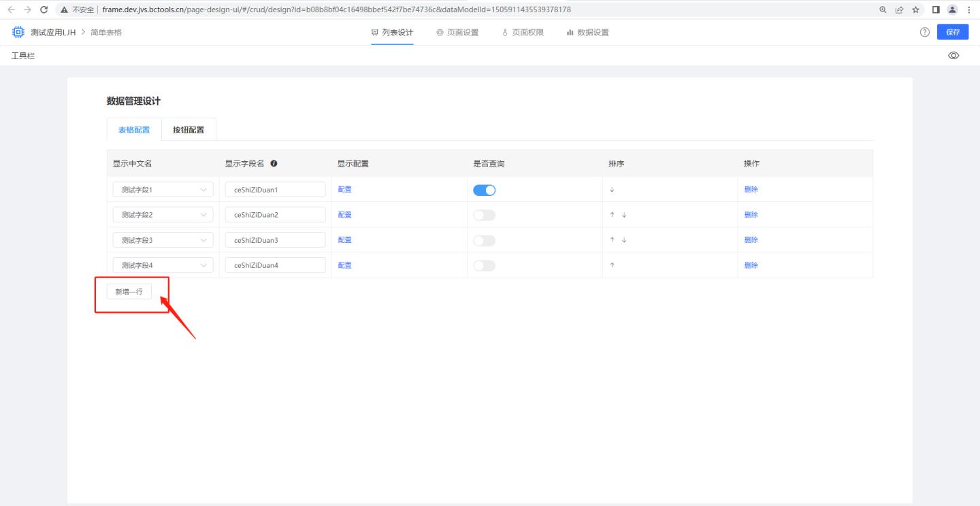Click the ceShiZiDuan4 field name input
This screenshot has width=980, height=506.
click(x=275, y=265)
